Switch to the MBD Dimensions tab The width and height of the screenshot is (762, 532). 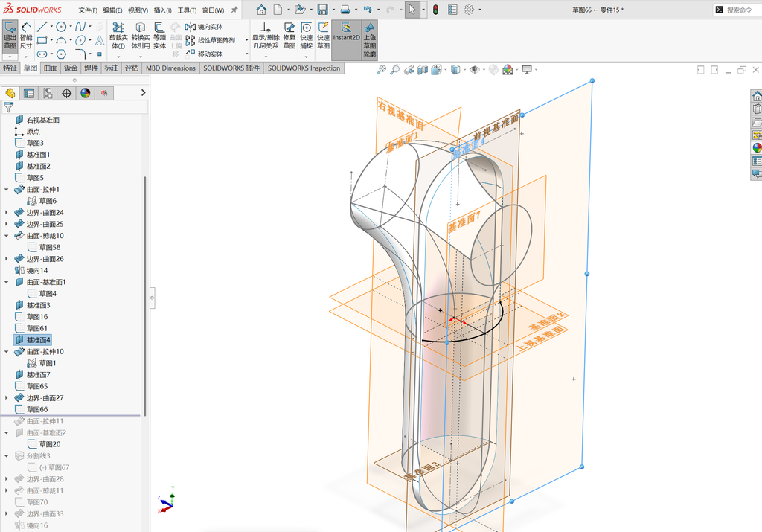coord(170,68)
